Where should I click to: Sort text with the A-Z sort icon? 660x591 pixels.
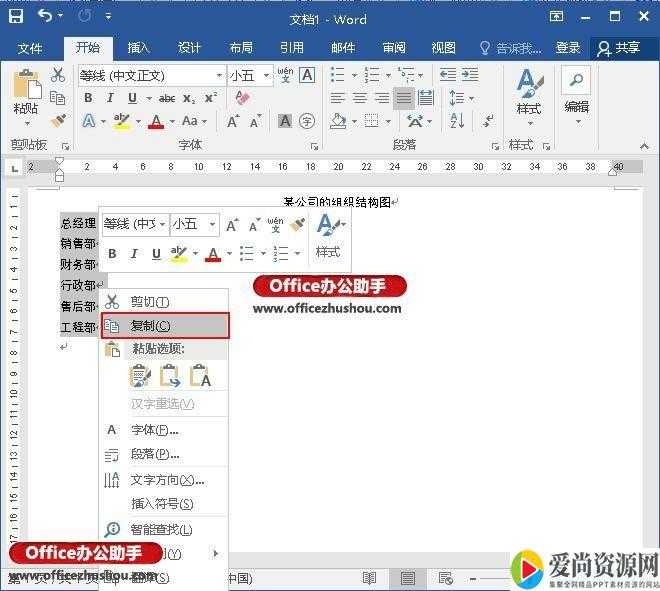(457, 121)
